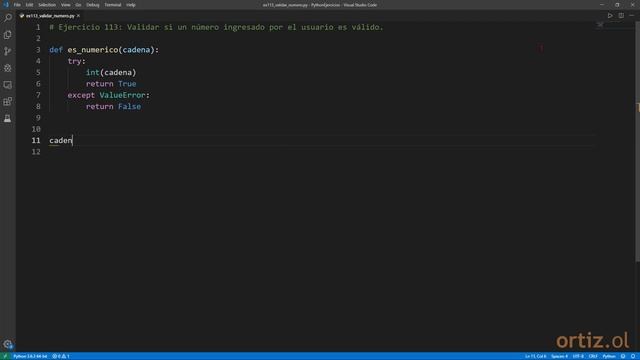Click the feedback smiley in status bar

pyautogui.click(x=623, y=356)
